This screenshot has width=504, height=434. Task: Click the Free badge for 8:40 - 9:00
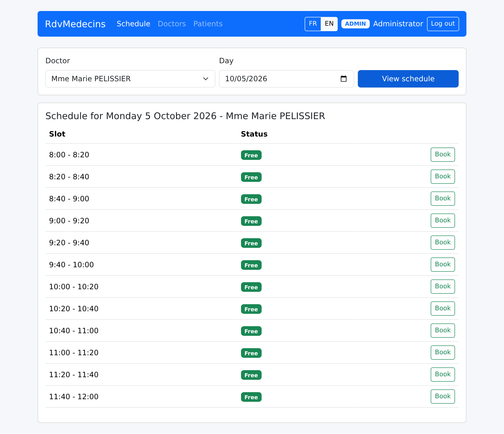tap(251, 199)
